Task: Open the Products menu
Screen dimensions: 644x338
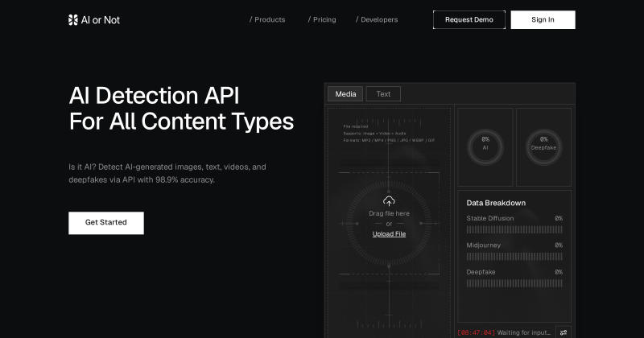Action: click(267, 19)
